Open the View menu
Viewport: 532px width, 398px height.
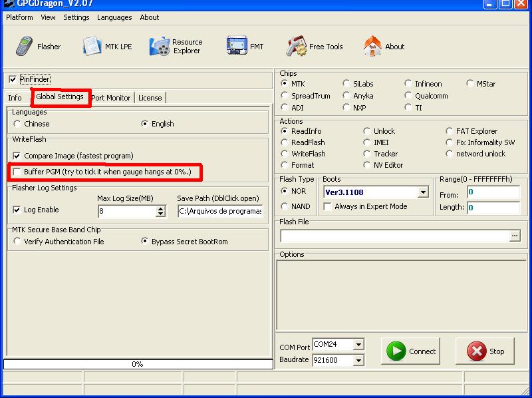click(x=48, y=17)
